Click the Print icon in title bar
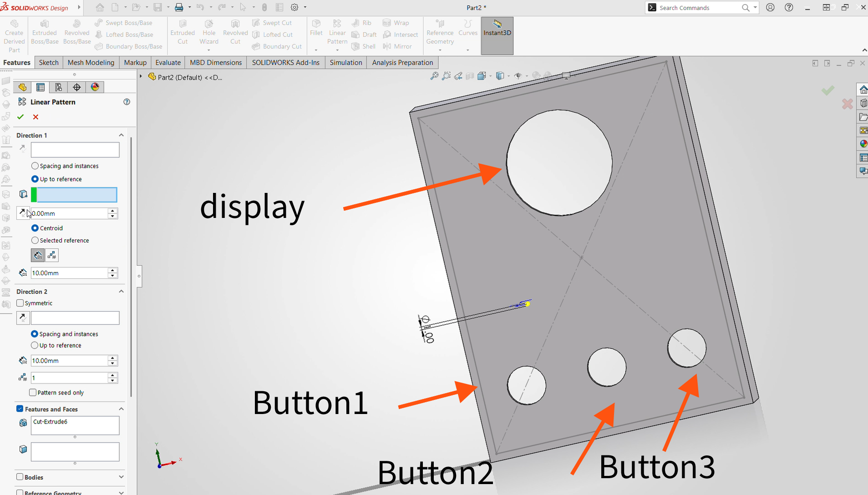The width and height of the screenshot is (868, 495). 179,7
